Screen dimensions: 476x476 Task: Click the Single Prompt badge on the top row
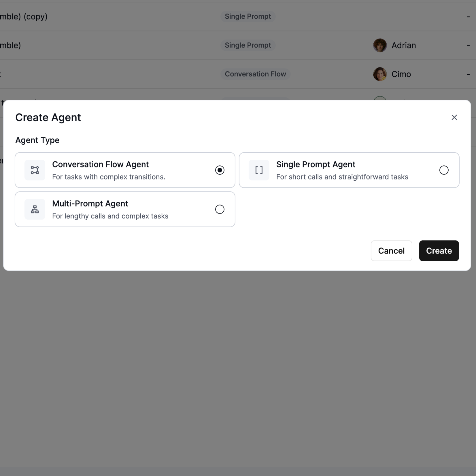point(248,16)
